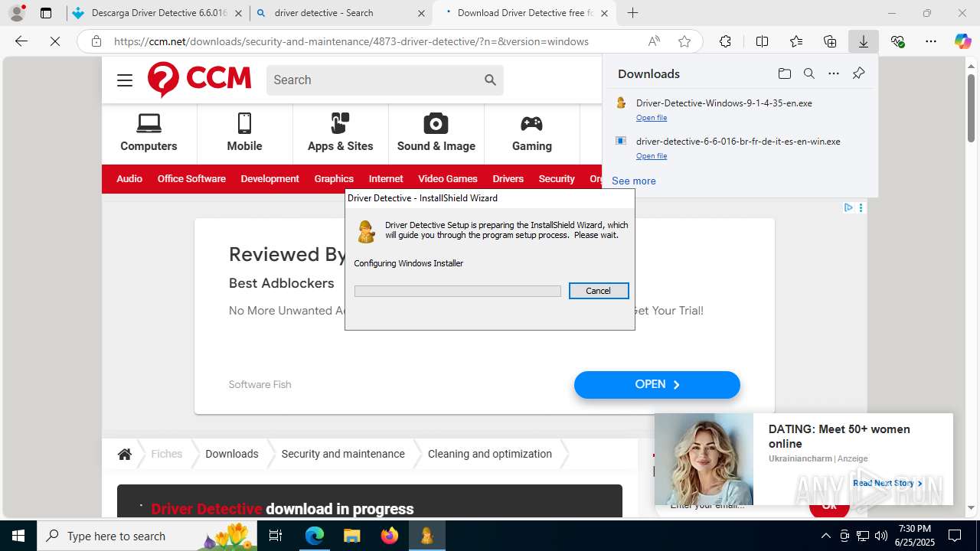Open the Sound & Image category
The width and height of the screenshot is (980, 551).
(436, 133)
